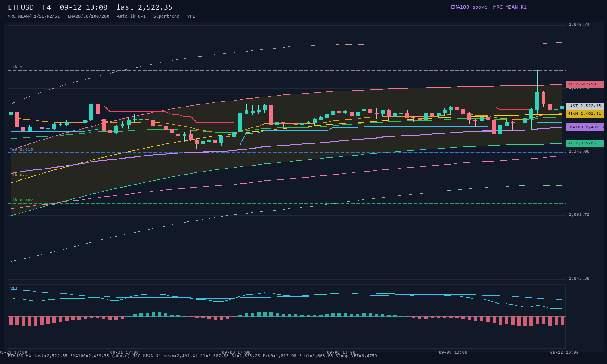This screenshot has width=607, height=364.
Task: Click the 'Fib 0.5' level label
Action: (x=19, y=175)
